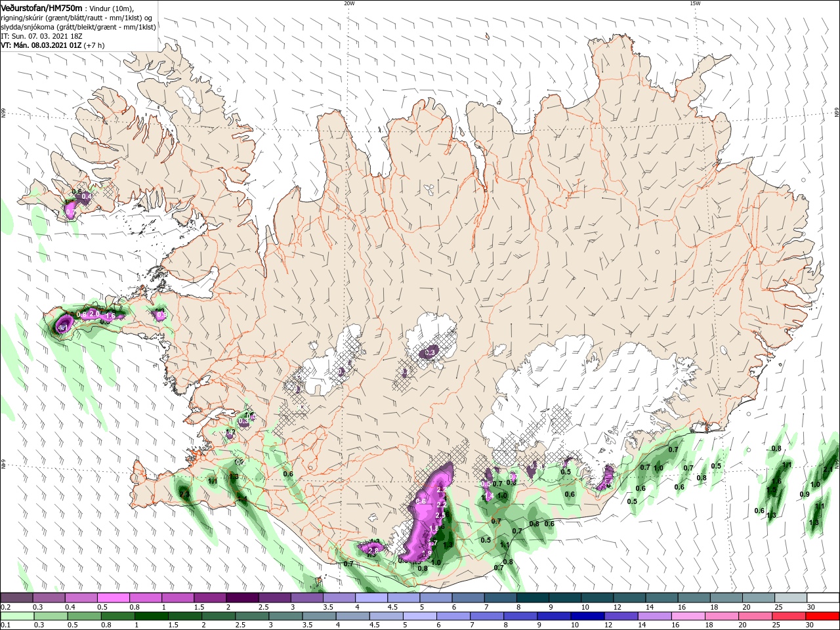Pick lower legend row medium green 0.5 swatch
Viewport: 840px width, 630px height.
point(84,616)
